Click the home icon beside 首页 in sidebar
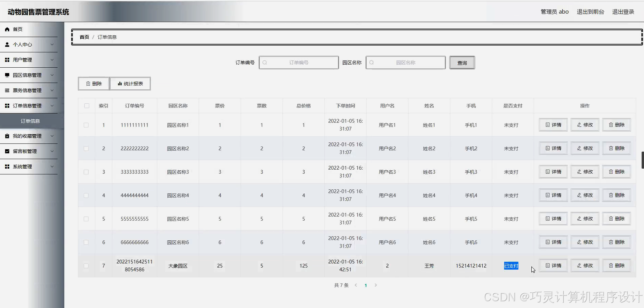Viewport: 644px width, 308px height. (x=7, y=29)
